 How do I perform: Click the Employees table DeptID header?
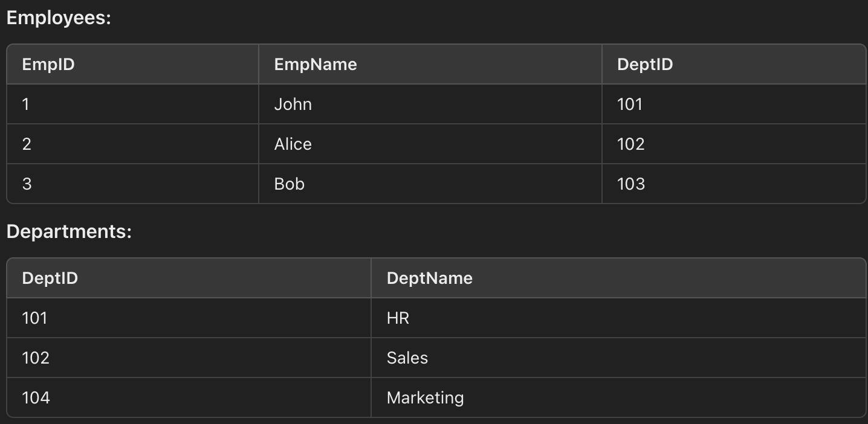coord(645,65)
